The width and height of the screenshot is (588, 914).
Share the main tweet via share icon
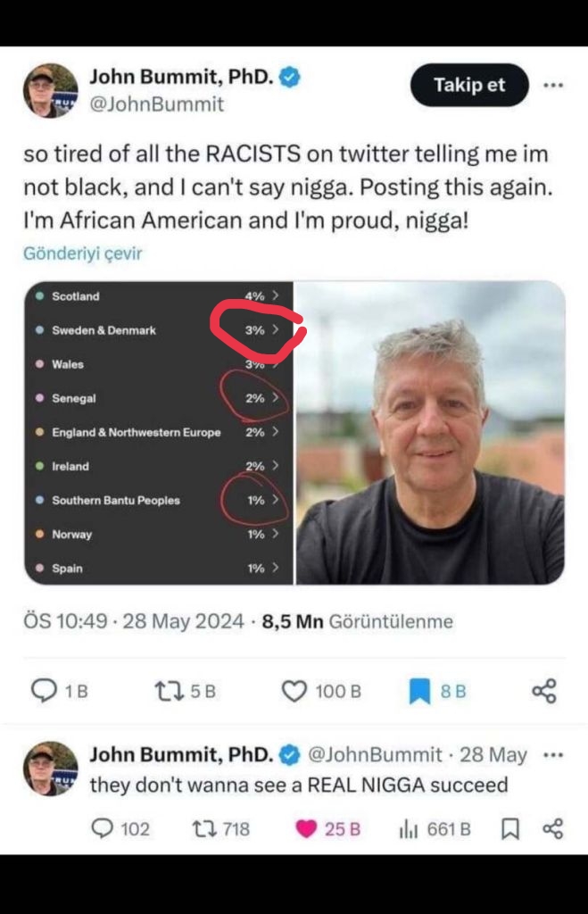click(x=544, y=692)
